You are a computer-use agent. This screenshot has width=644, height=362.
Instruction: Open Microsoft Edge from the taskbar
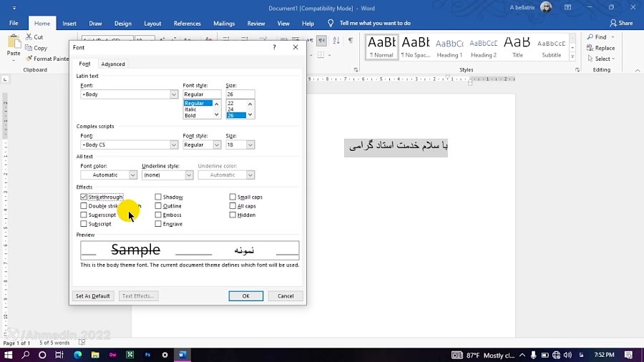point(77,355)
